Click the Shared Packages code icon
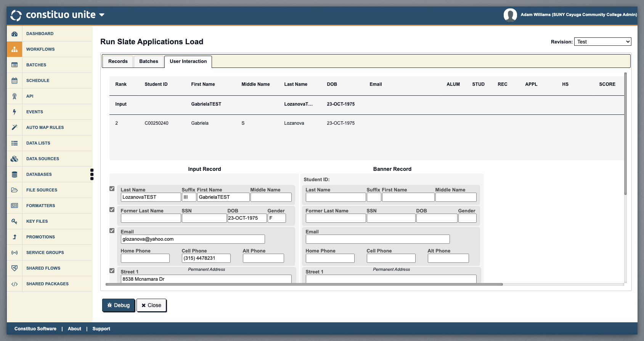Image resolution: width=644 pixels, height=341 pixels. pos(14,284)
